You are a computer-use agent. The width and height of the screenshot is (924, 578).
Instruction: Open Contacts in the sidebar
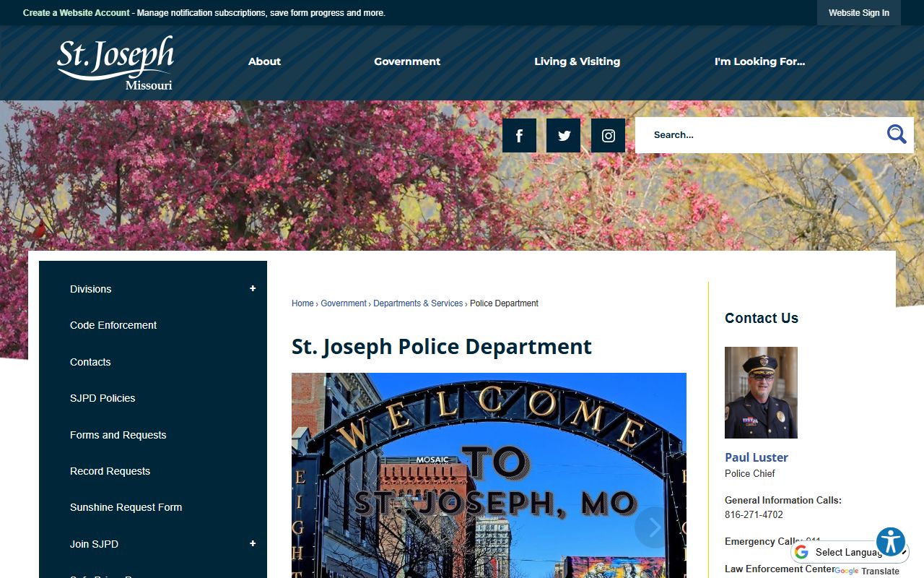90,362
